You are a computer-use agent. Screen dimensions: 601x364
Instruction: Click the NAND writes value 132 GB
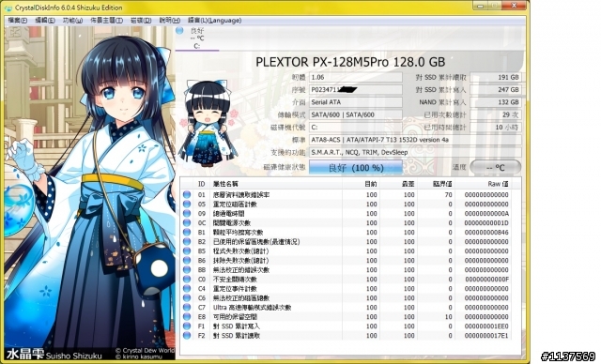(x=496, y=102)
